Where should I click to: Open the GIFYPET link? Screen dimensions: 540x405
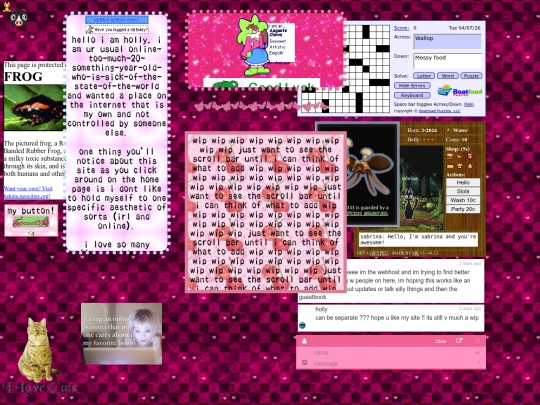click(379, 253)
